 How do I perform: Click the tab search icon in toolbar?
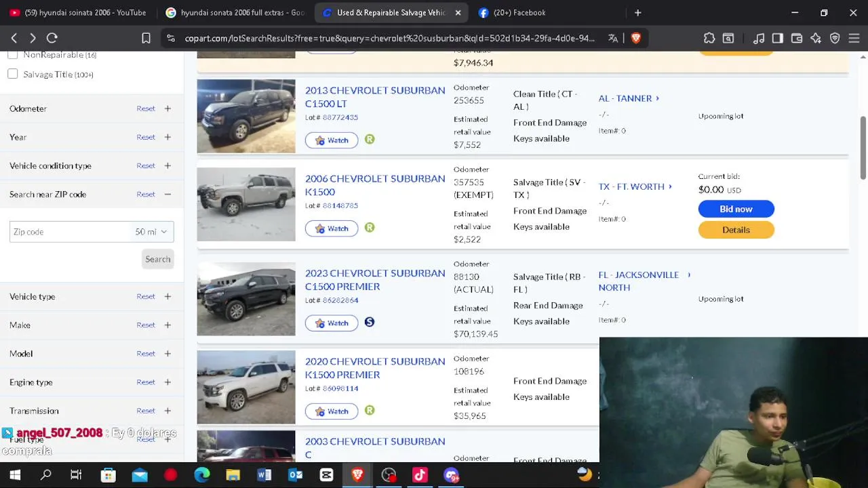coord(728,39)
